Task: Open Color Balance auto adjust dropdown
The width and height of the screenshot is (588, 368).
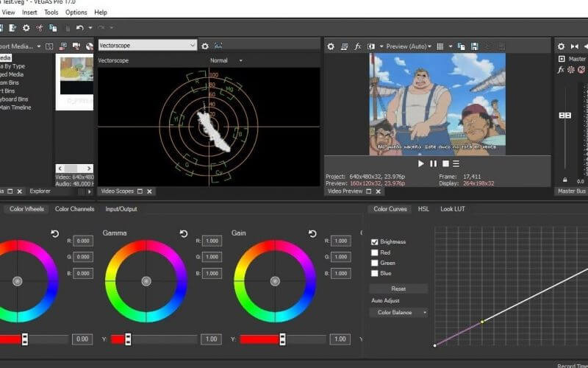Action: [398, 312]
